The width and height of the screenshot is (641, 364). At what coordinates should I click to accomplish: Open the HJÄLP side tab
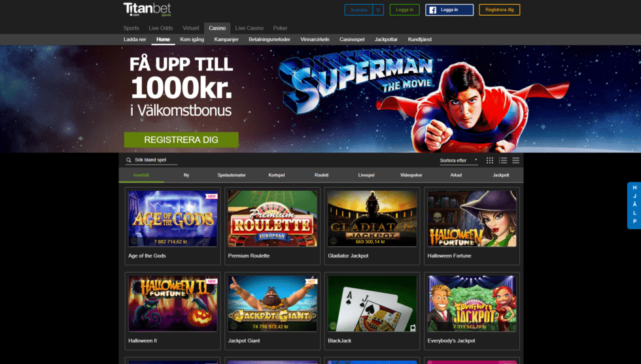pos(634,205)
